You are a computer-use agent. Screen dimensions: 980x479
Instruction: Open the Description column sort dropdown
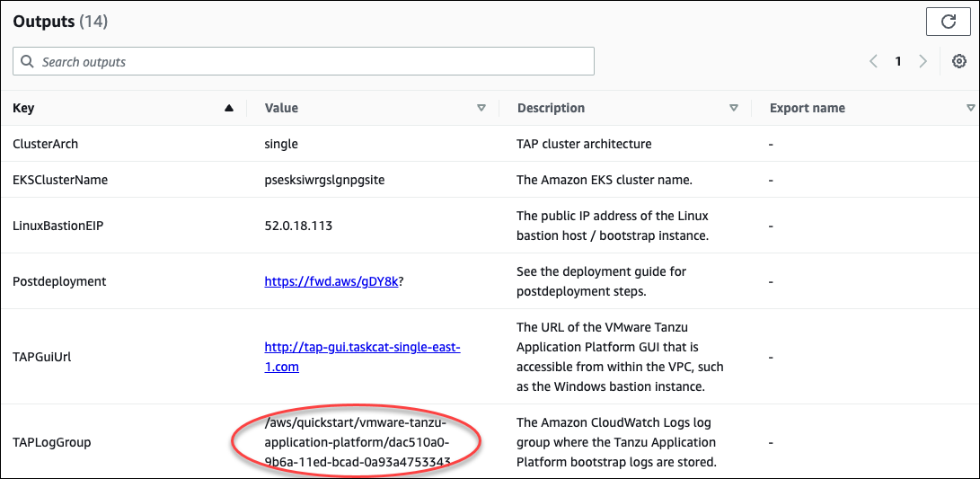point(734,108)
